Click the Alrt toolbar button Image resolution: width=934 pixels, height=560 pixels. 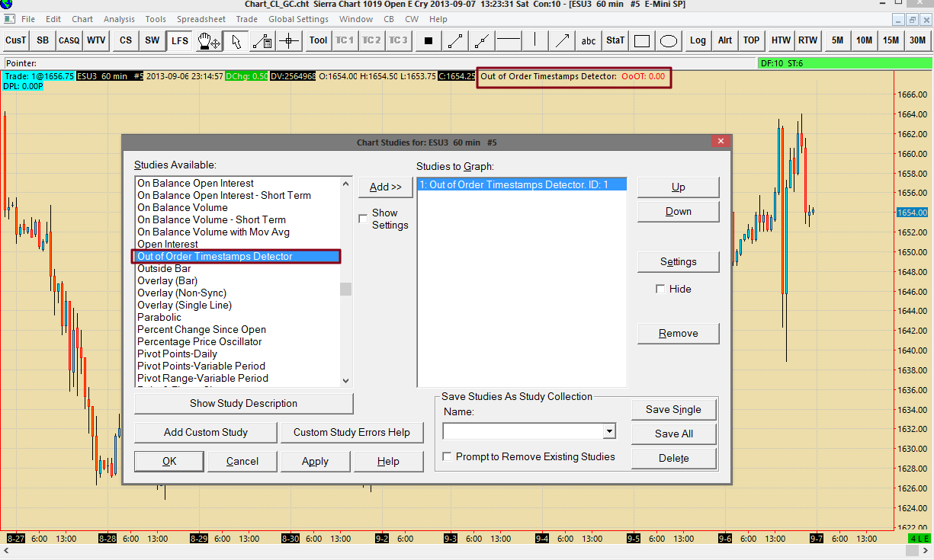724,40
